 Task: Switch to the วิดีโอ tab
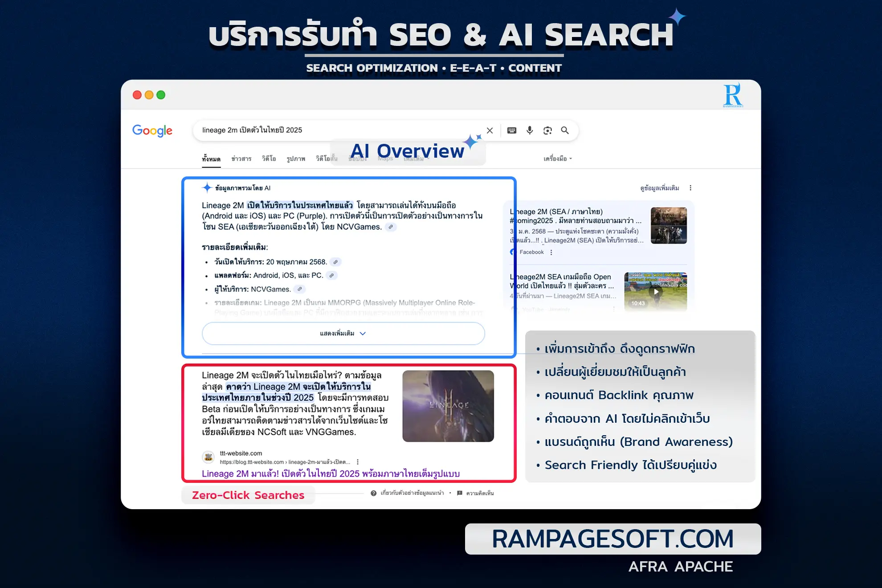coord(269,159)
